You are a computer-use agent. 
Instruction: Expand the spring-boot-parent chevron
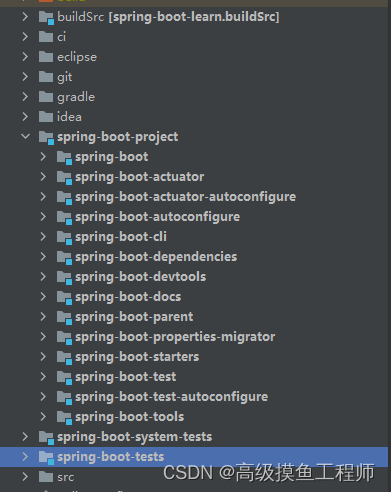[43, 317]
